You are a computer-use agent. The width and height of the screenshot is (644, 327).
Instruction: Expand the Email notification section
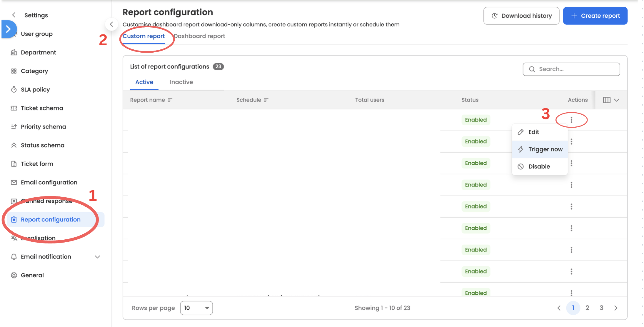[97, 257]
